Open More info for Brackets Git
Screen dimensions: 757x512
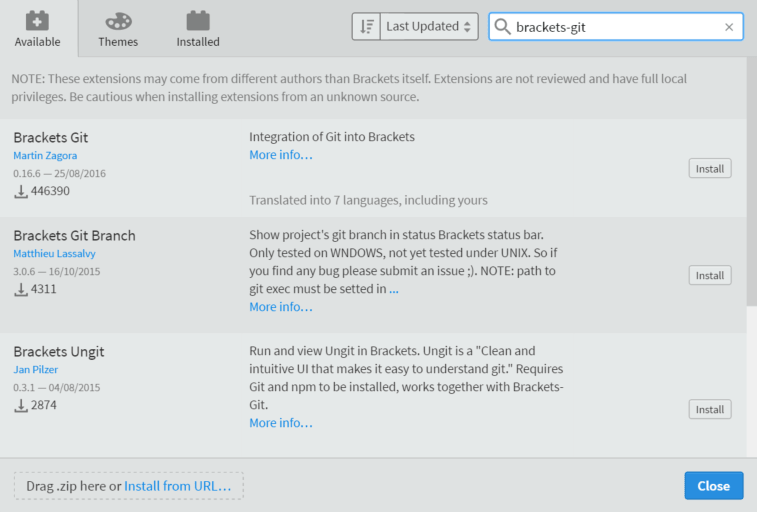(280, 155)
